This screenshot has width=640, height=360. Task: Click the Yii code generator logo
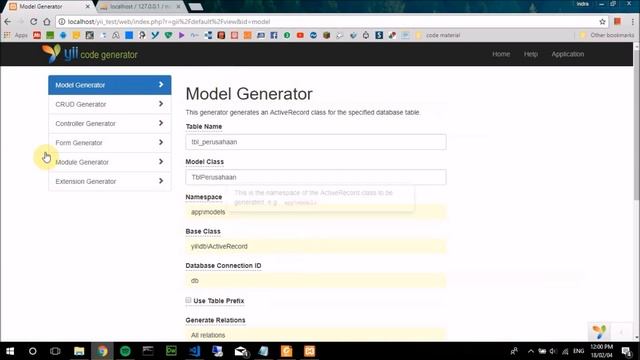pyautogui.click(x=90, y=54)
